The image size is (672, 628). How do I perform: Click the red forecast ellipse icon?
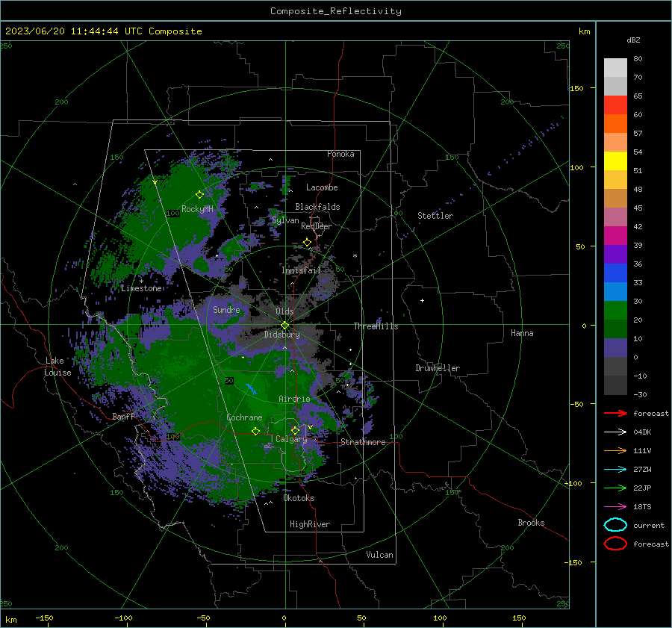tap(615, 544)
